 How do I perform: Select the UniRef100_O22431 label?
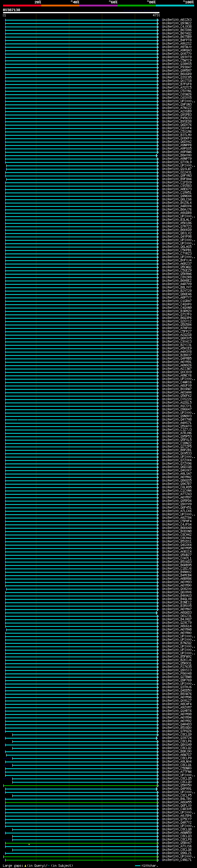tap(177, 172)
